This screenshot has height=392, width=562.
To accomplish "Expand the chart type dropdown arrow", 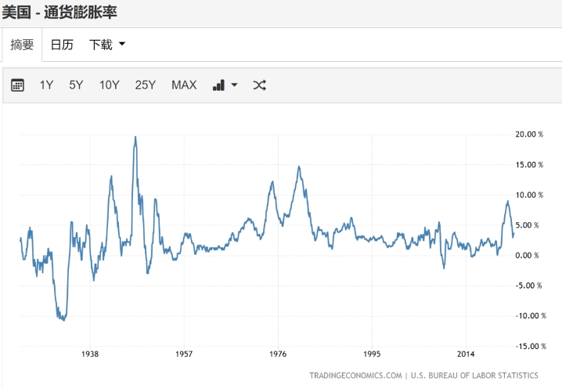I will pyautogui.click(x=234, y=85).
